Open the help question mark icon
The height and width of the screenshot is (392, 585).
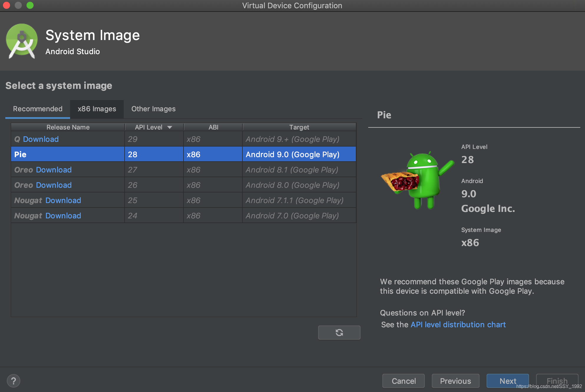(14, 381)
